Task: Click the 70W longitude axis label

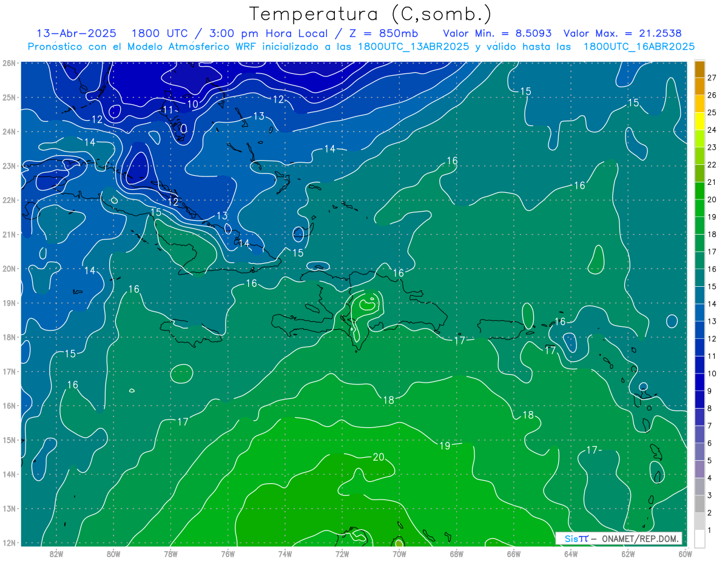Action: [399, 553]
